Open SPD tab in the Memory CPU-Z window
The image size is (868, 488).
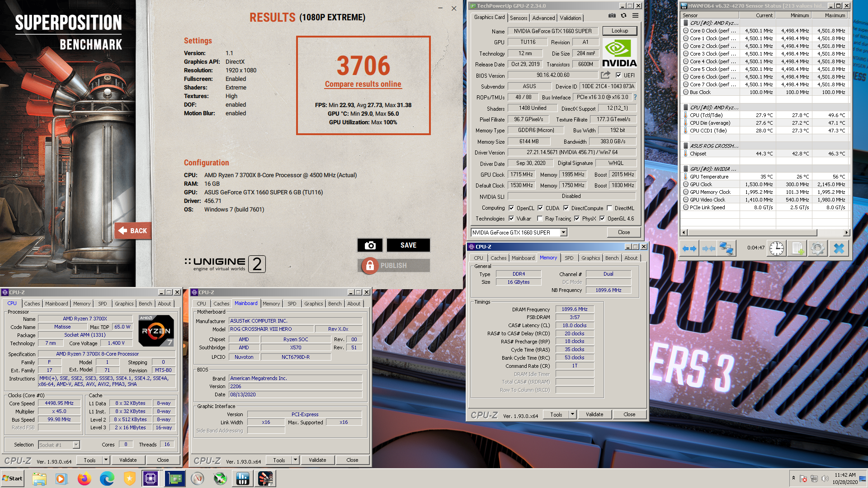tap(569, 258)
